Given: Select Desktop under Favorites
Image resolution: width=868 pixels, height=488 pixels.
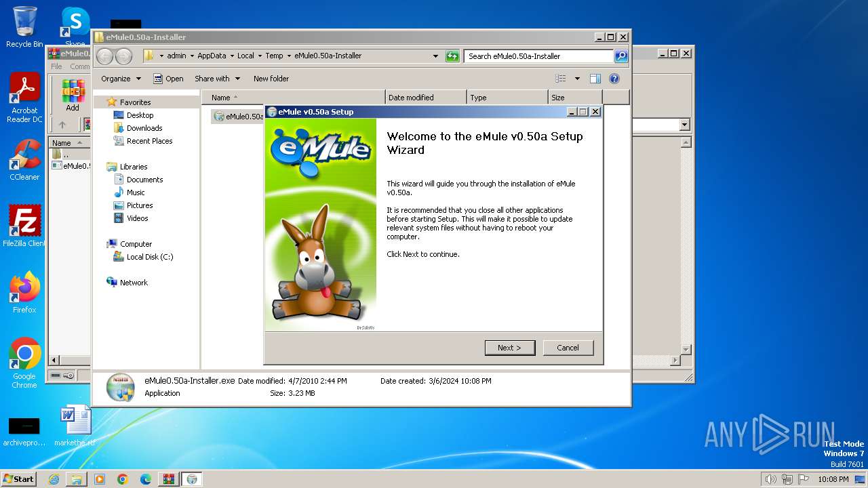Looking at the screenshot, I should (x=140, y=115).
